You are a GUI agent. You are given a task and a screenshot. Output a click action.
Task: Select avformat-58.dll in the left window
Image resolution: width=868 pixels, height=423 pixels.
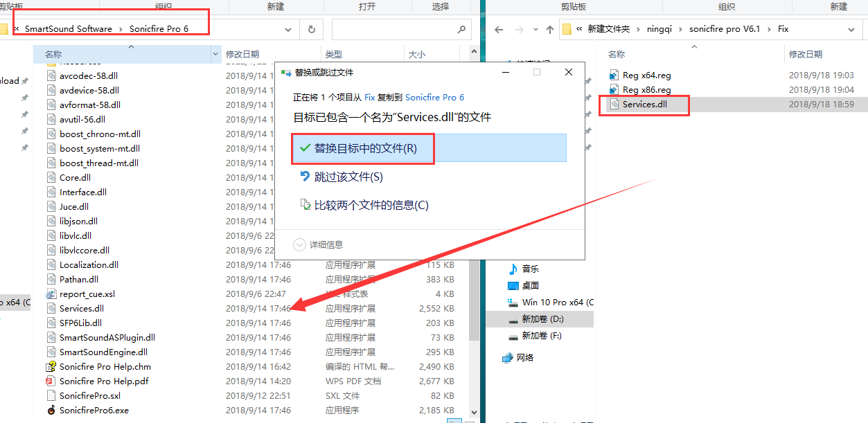(90, 105)
